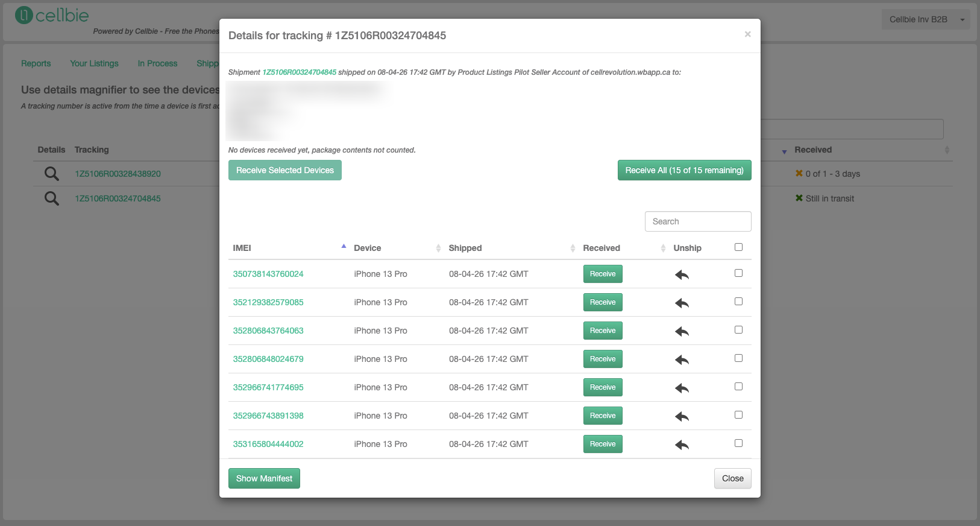Image resolution: width=980 pixels, height=526 pixels.
Task: Check the box for IMEI 352806843764063
Action: pos(738,330)
